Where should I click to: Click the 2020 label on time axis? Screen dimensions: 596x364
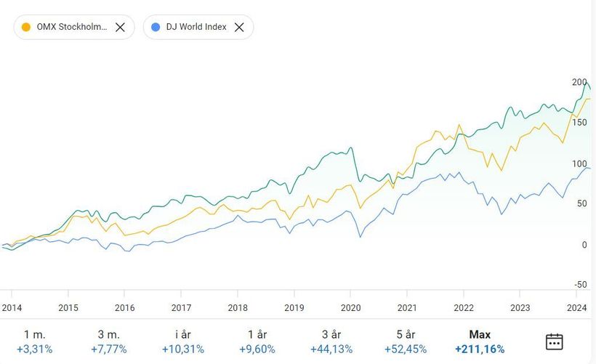(x=350, y=308)
